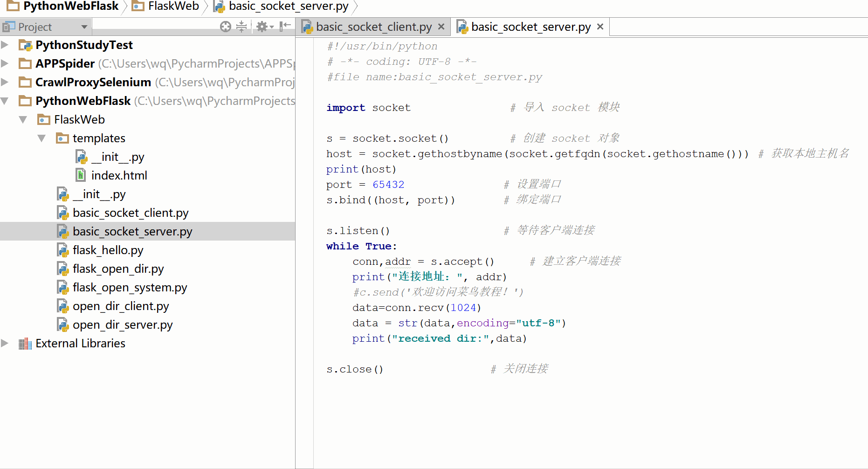Image resolution: width=868 pixels, height=469 pixels.
Task: Collapse the PythonWebFlask project node
Action: (5, 101)
